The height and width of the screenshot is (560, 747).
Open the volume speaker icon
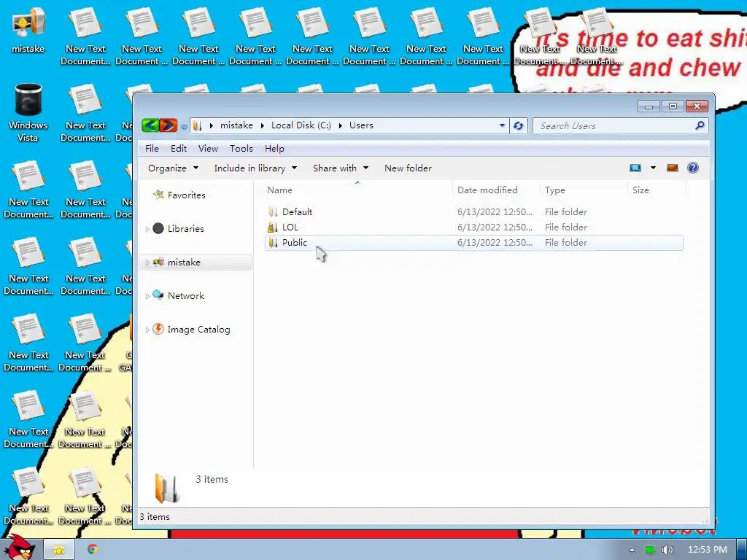(667, 550)
